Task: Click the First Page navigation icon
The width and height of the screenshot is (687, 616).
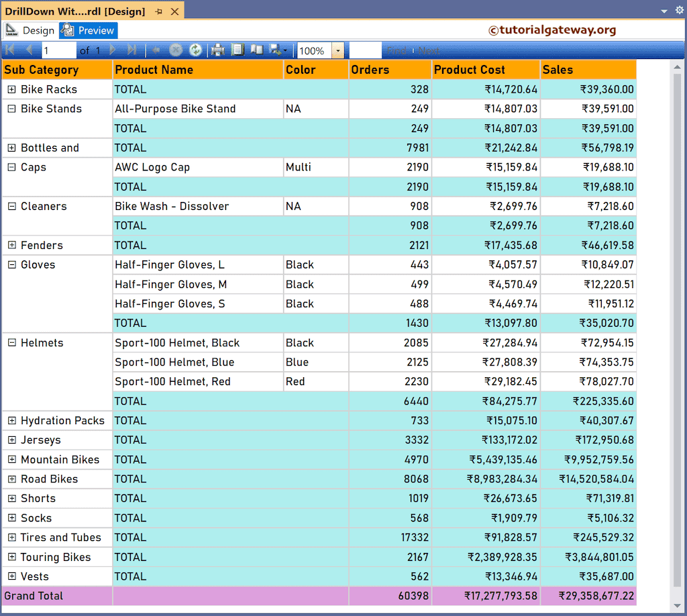Action: point(9,50)
